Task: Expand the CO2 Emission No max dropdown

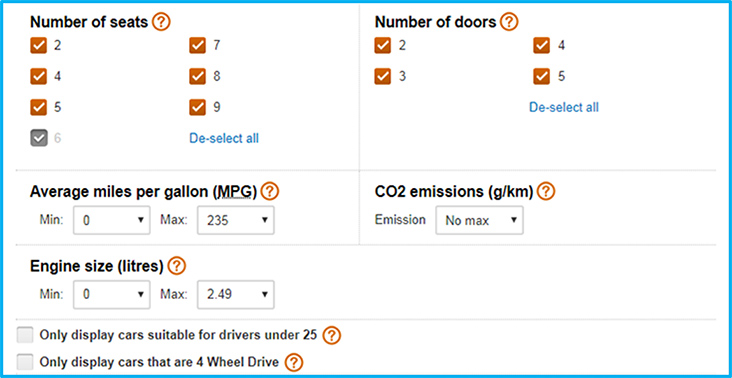Action: pos(479,220)
